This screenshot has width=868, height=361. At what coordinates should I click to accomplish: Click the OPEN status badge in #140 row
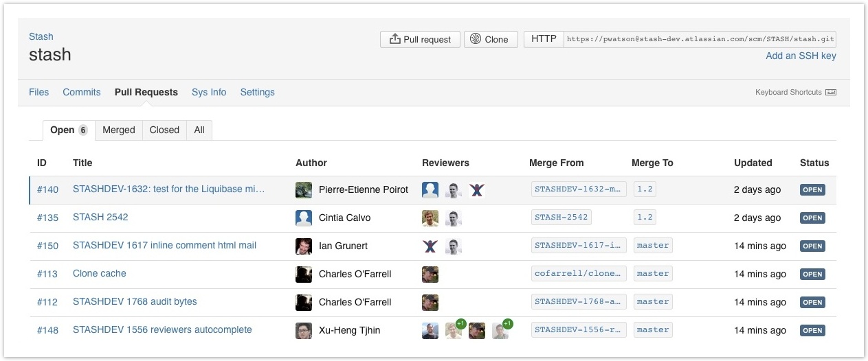(x=812, y=190)
